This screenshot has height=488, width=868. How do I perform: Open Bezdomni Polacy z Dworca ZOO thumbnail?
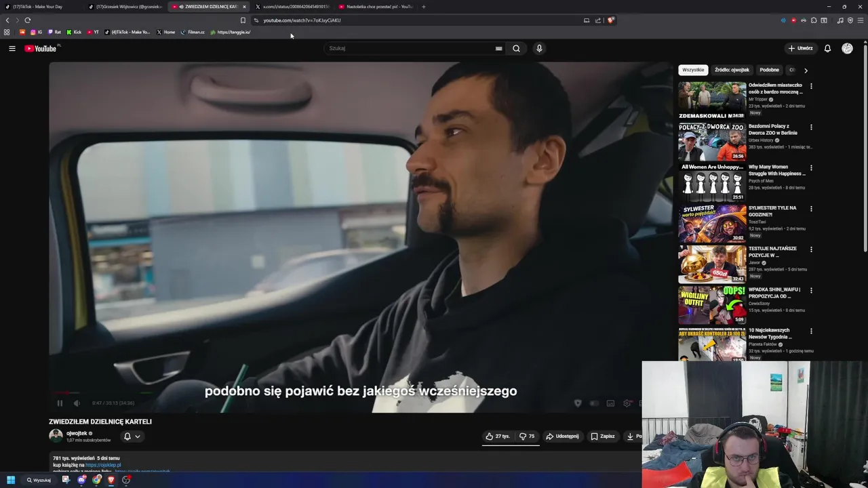coord(712,141)
